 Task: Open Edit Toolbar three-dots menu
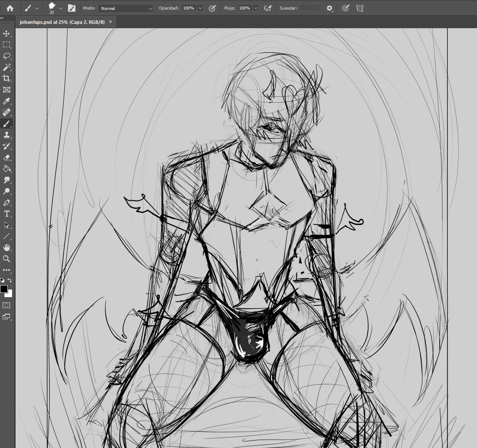point(6,270)
